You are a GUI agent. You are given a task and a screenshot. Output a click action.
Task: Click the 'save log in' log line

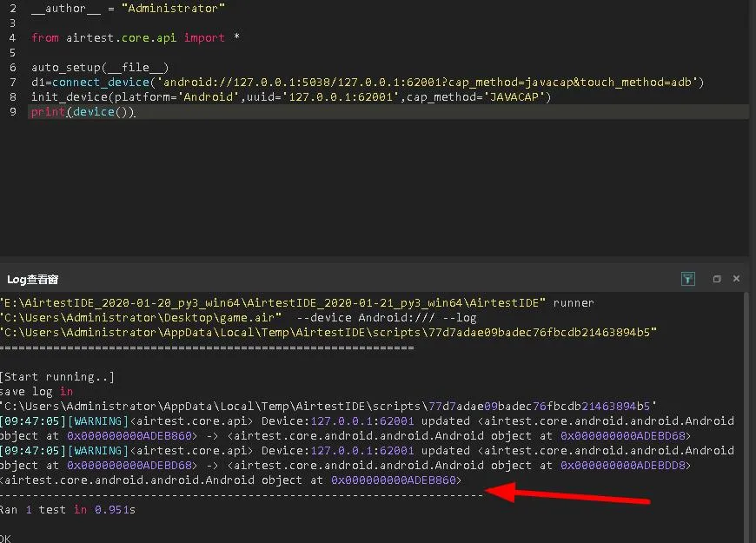coord(36,391)
